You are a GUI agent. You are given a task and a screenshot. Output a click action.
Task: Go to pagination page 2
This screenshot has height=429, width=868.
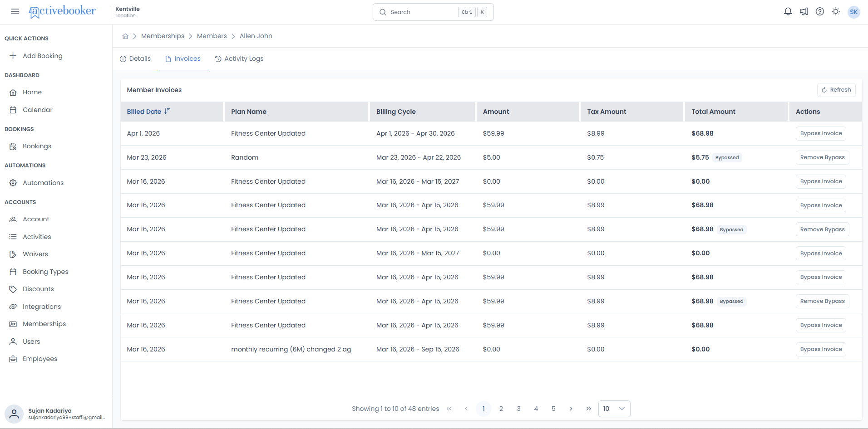(501, 409)
